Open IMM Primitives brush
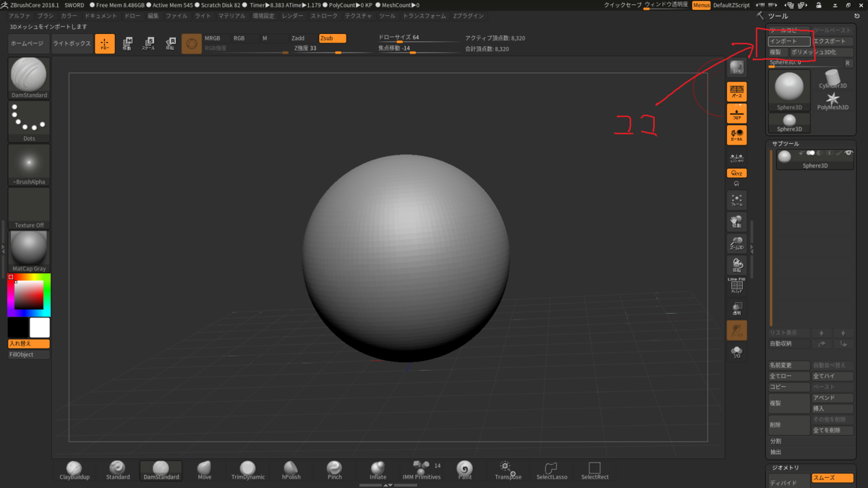Screen dimensions: 868x488 tap(421, 471)
